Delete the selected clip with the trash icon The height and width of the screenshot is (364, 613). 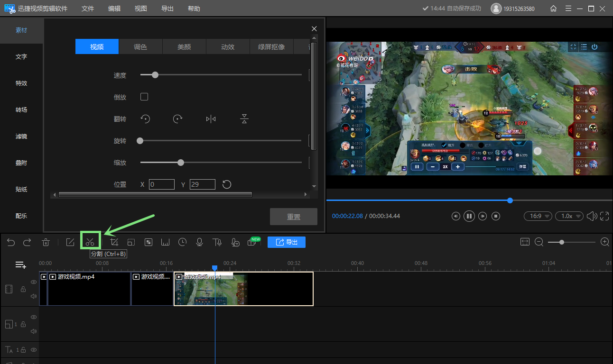(x=46, y=242)
